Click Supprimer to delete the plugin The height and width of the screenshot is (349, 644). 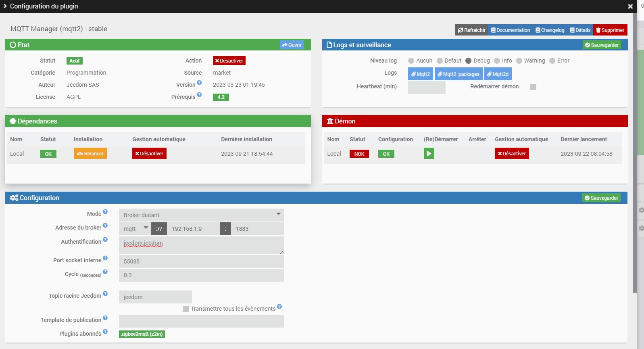click(x=610, y=30)
